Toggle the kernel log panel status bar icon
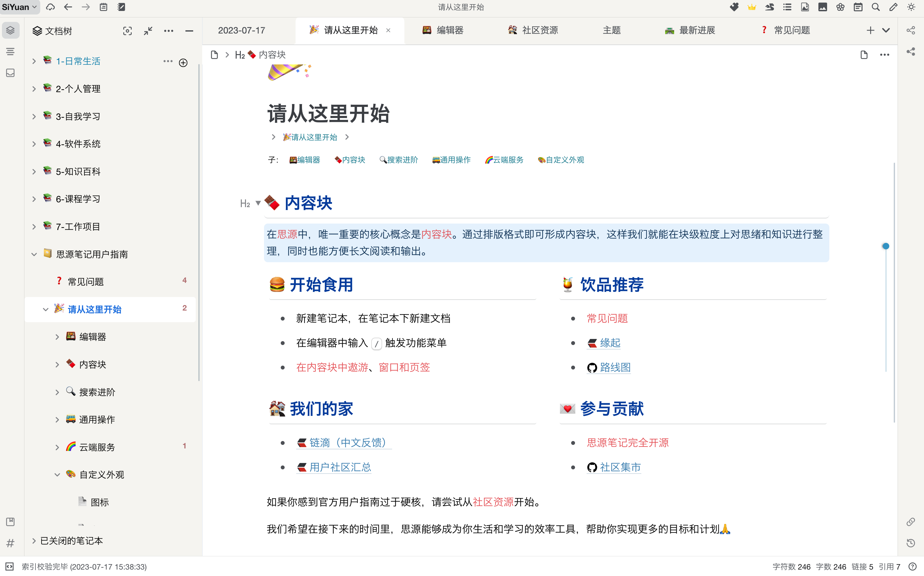Image resolution: width=924 pixels, height=576 pixels. pos(10,566)
